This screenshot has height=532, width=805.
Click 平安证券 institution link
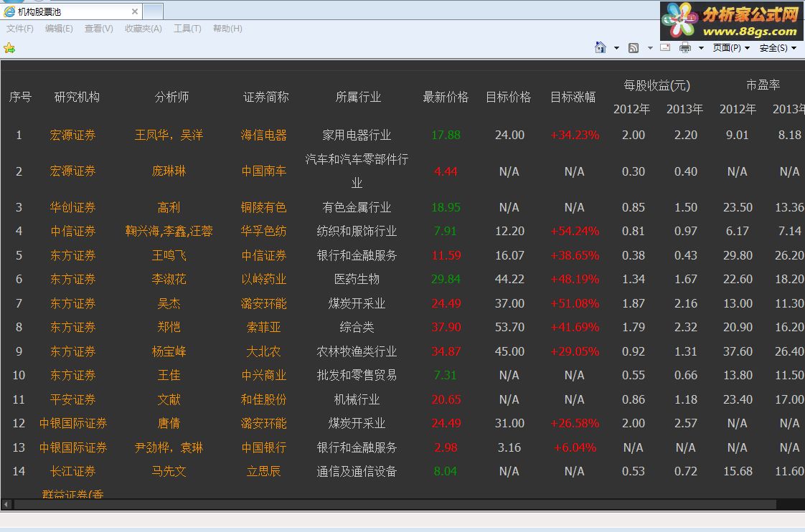[73, 399]
